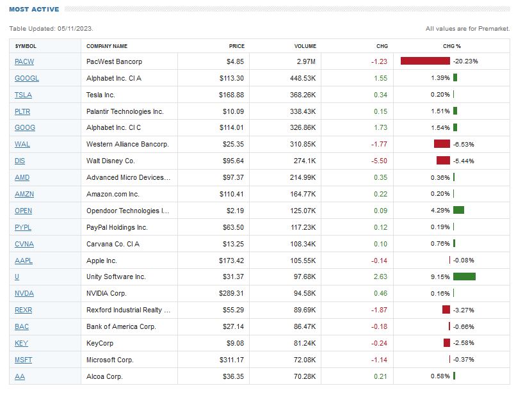This screenshot has height=393, width=532.
Task: Click the COMPANY NAME column header
Action: 107,46
